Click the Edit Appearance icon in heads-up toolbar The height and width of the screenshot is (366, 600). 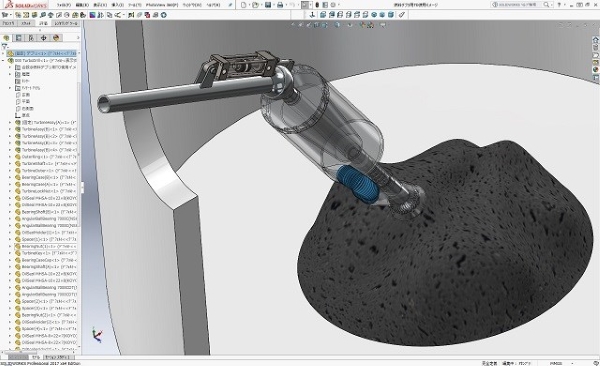click(362, 25)
